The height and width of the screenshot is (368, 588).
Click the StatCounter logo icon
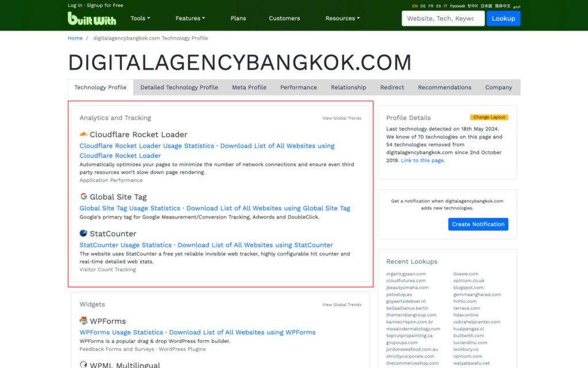83,233
